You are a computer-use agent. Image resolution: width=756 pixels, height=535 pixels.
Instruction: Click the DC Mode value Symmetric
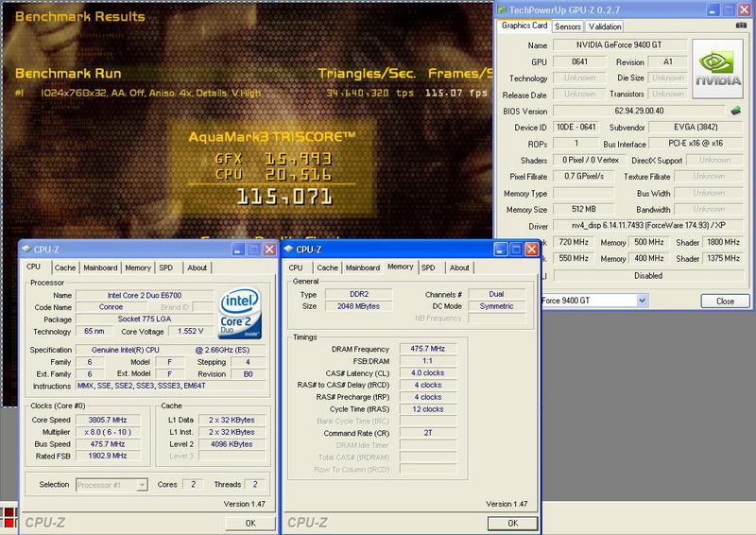497,306
